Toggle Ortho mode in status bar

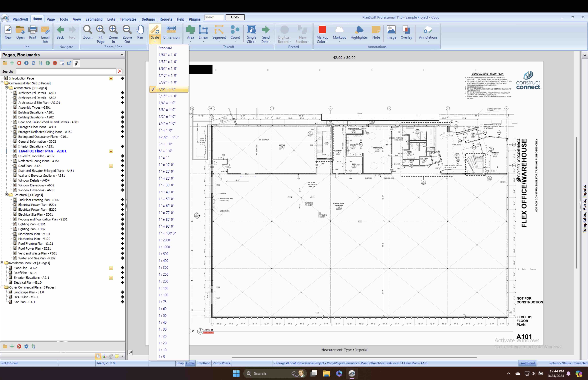(x=190, y=363)
